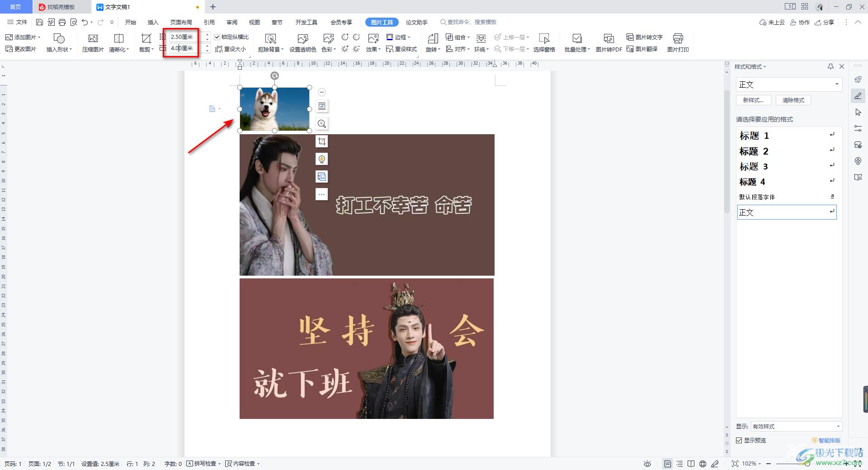The width and height of the screenshot is (868, 470).
Task: Click the height input field showing 2.50厘米
Action: tap(187, 37)
